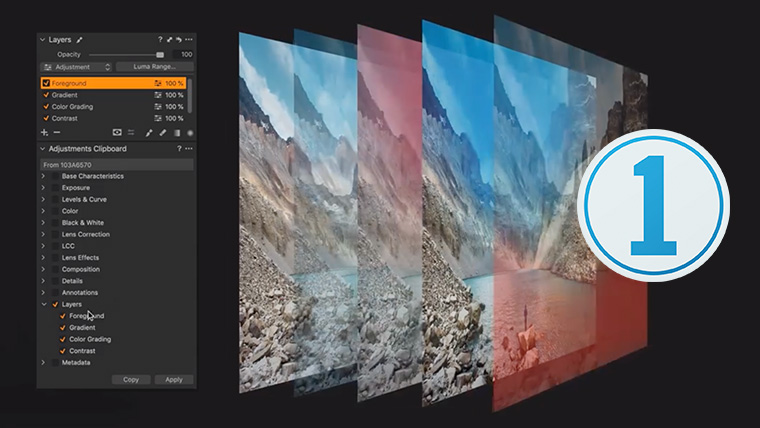Click Gradient layer adjustment type icon
Viewport: 760px width, 428px height.
[x=158, y=95]
